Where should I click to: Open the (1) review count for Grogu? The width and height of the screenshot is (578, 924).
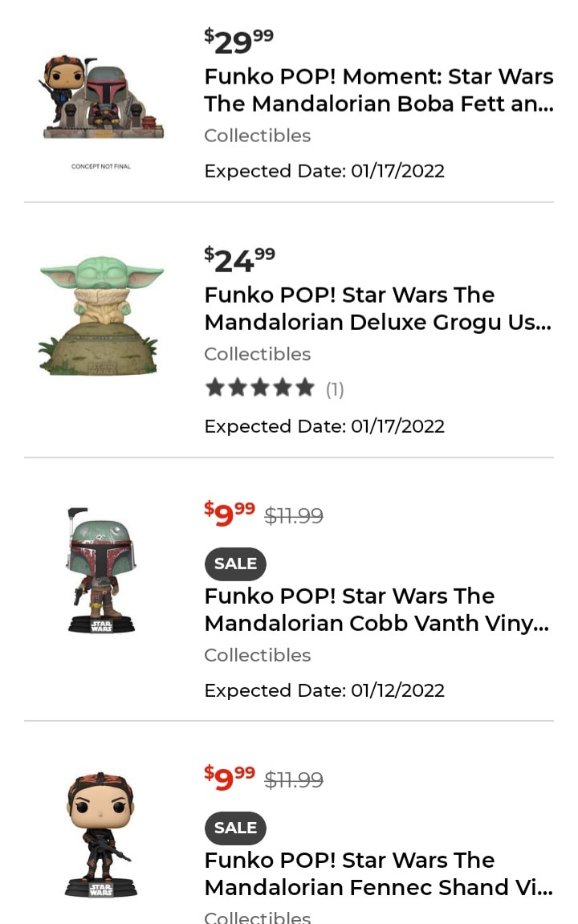[x=335, y=390]
